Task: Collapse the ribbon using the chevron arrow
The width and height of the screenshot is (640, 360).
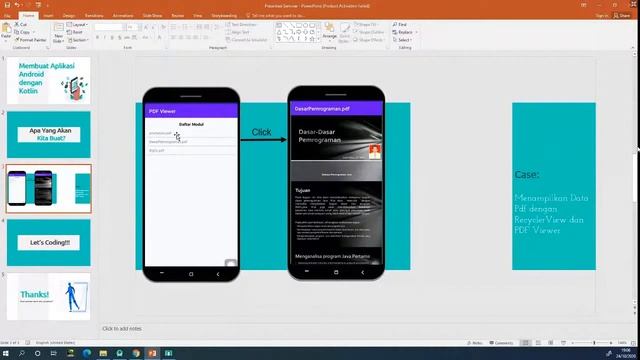Action: 633,48
